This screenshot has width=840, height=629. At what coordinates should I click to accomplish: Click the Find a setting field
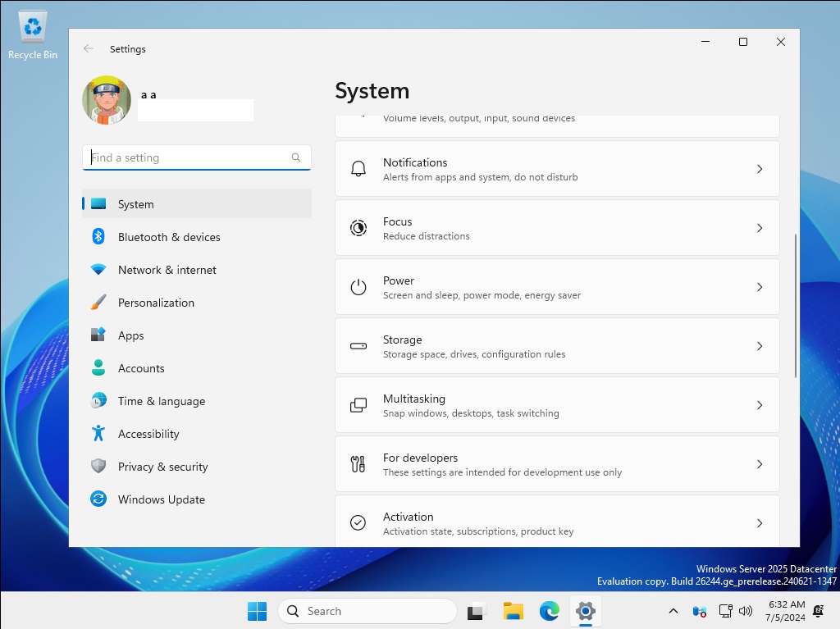pyautogui.click(x=197, y=157)
